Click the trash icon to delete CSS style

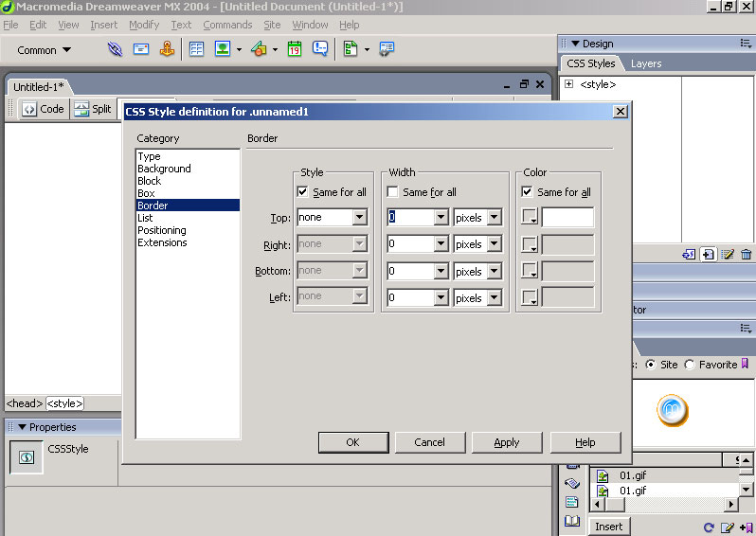[747, 254]
